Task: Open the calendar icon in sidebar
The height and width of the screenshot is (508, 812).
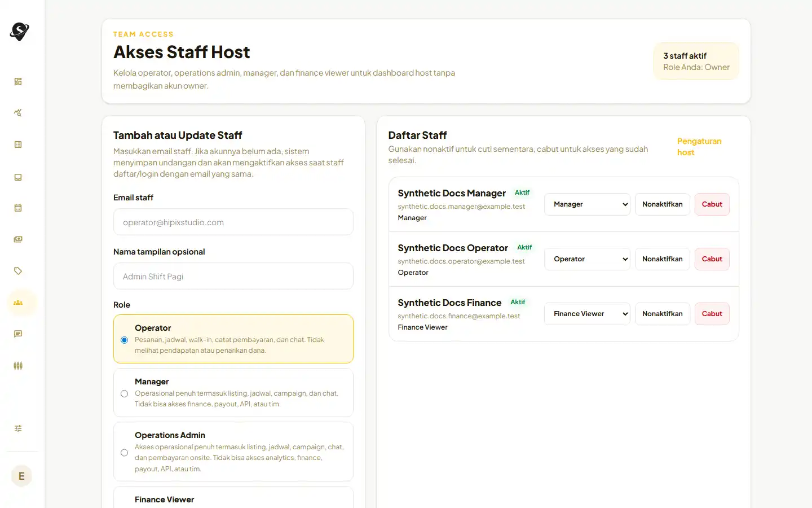Action: coord(18,208)
